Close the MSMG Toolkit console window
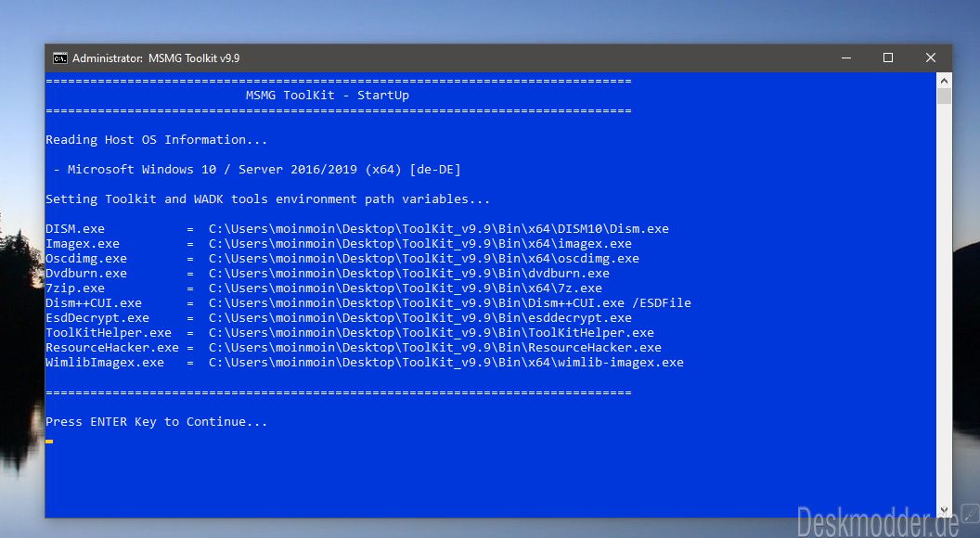This screenshot has height=538, width=980. pyautogui.click(x=931, y=58)
